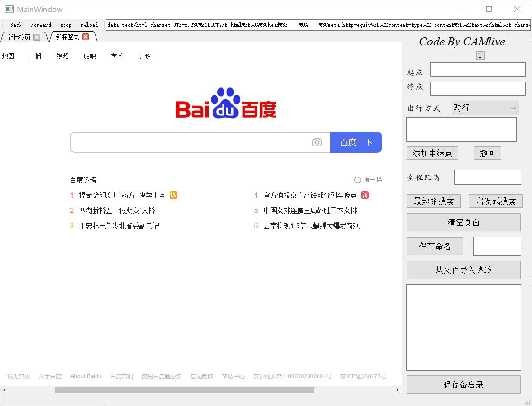Click the horizontal scrollbar thumb
Image resolution: width=532 pixels, height=406 pixels.
click(x=184, y=390)
